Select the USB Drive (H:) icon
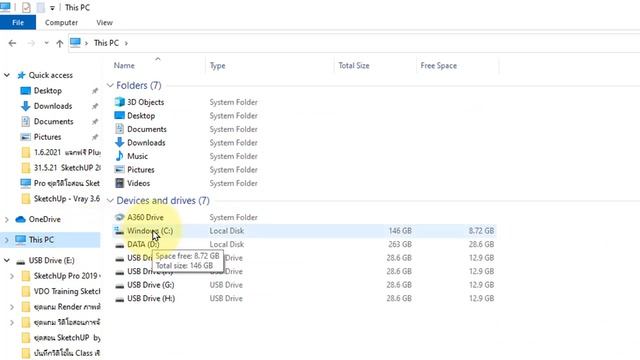The height and width of the screenshot is (360, 640). [120, 299]
